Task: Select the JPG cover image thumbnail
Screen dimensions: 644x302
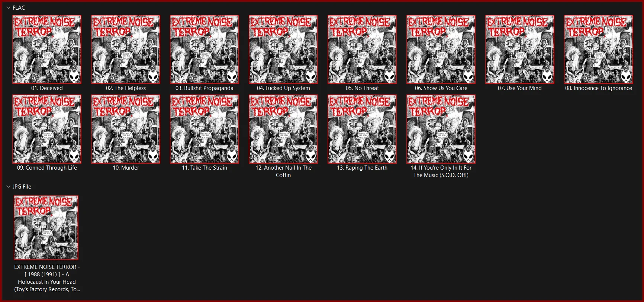Action: click(x=46, y=228)
